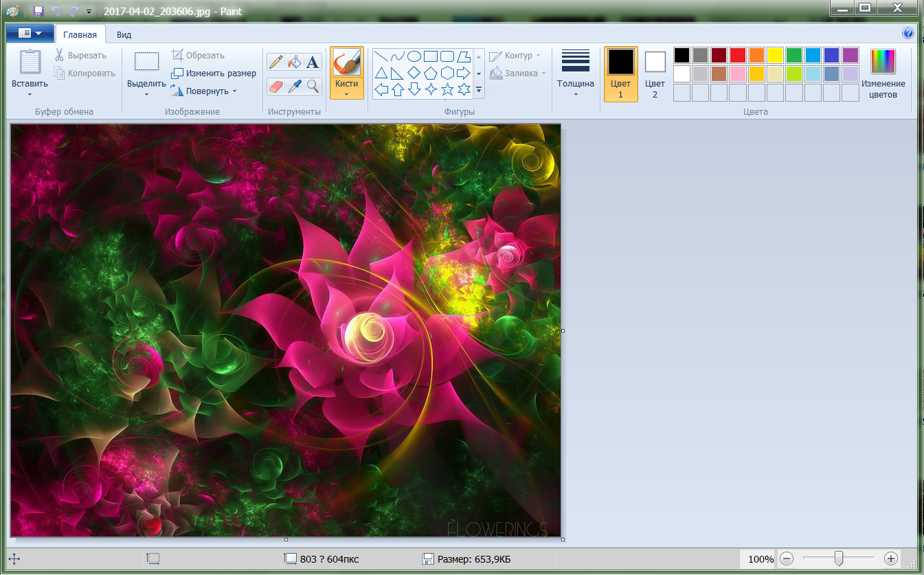Choose the Down arrow shape
Image resolution: width=924 pixels, height=575 pixels.
[414, 89]
